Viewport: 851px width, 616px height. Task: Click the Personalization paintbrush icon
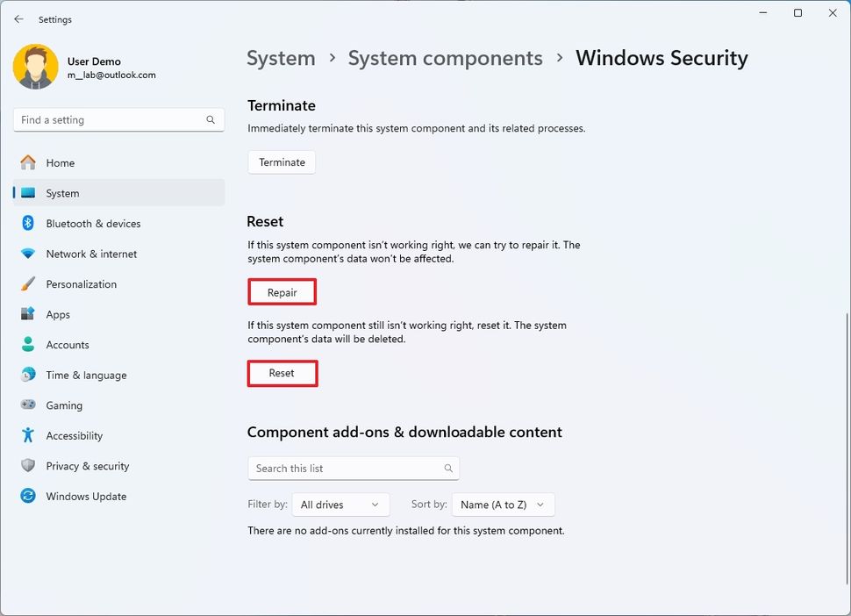28,283
